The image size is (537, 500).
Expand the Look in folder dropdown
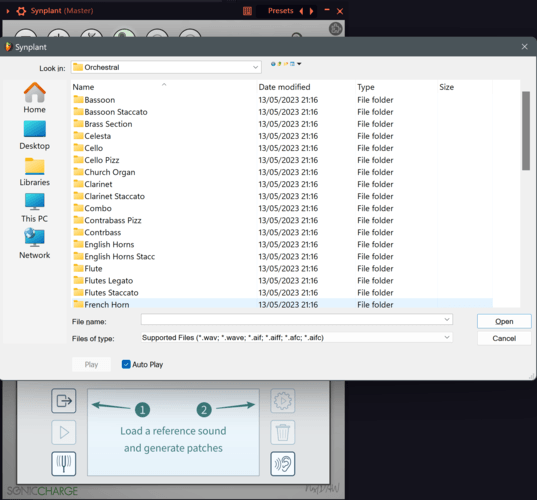(255, 67)
